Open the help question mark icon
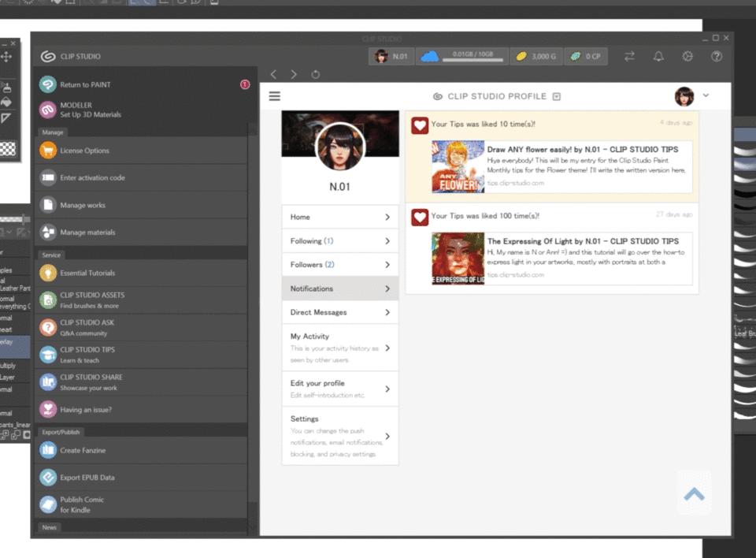The height and width of the screenshot is (558, 756). (x=717, y=57)
